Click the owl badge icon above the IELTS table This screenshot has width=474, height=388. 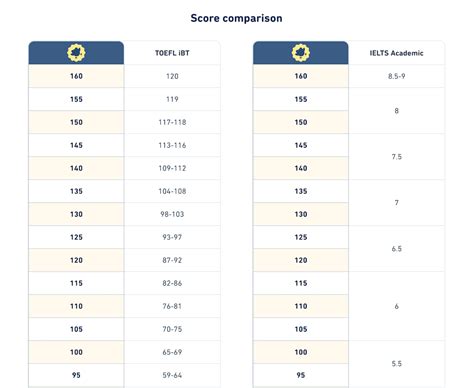tap(301, 53)
